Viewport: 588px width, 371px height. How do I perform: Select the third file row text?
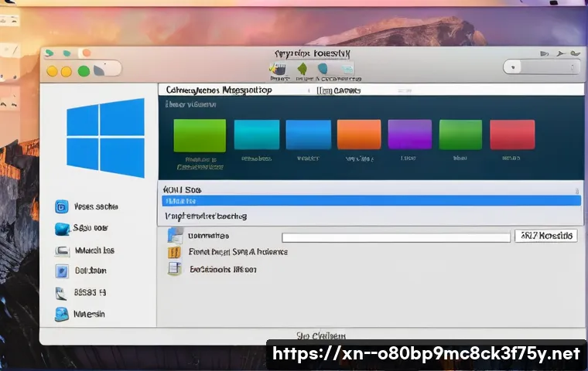tap(223, 270)
